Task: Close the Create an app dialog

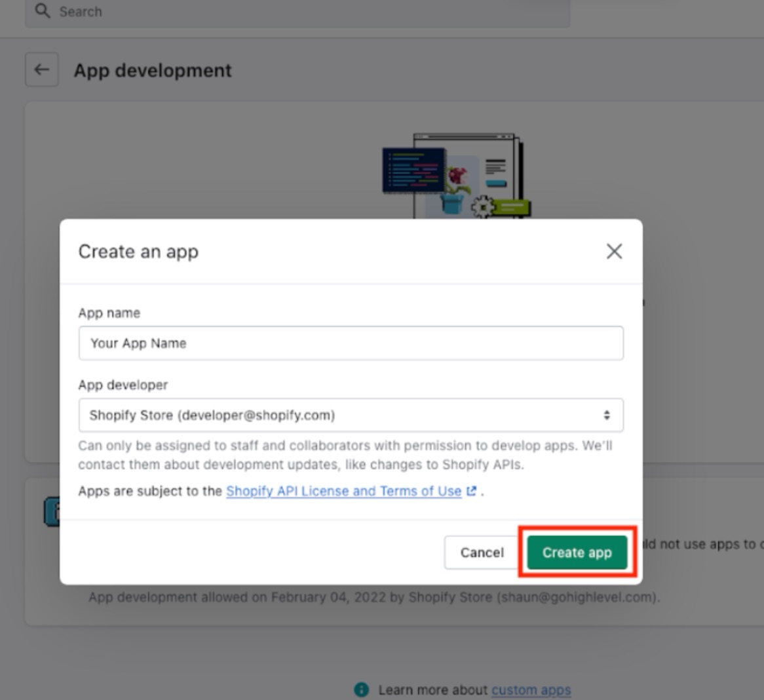Action: pos(614,251)
